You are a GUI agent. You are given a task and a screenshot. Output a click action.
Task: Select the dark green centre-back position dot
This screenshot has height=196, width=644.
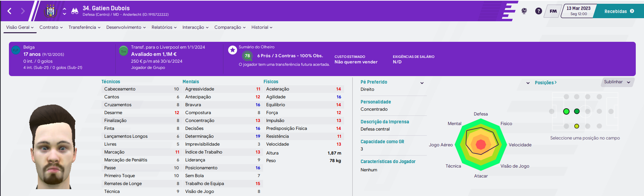(x=577, y=111)
